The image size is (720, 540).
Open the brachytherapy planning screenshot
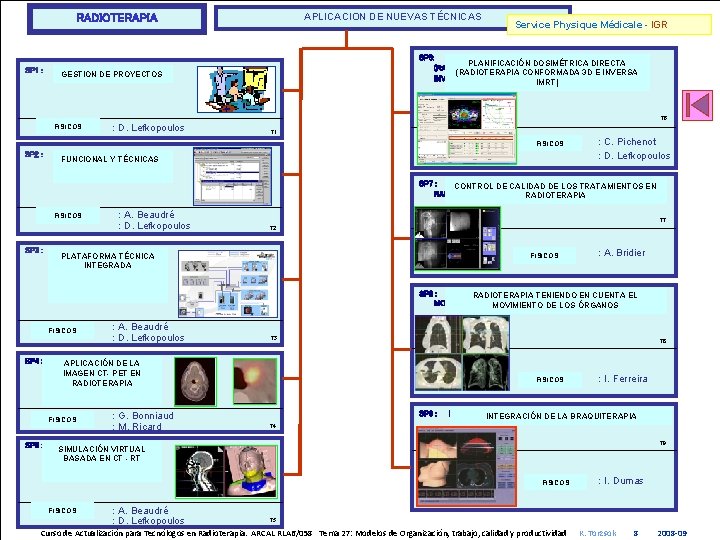pos(467,466)
